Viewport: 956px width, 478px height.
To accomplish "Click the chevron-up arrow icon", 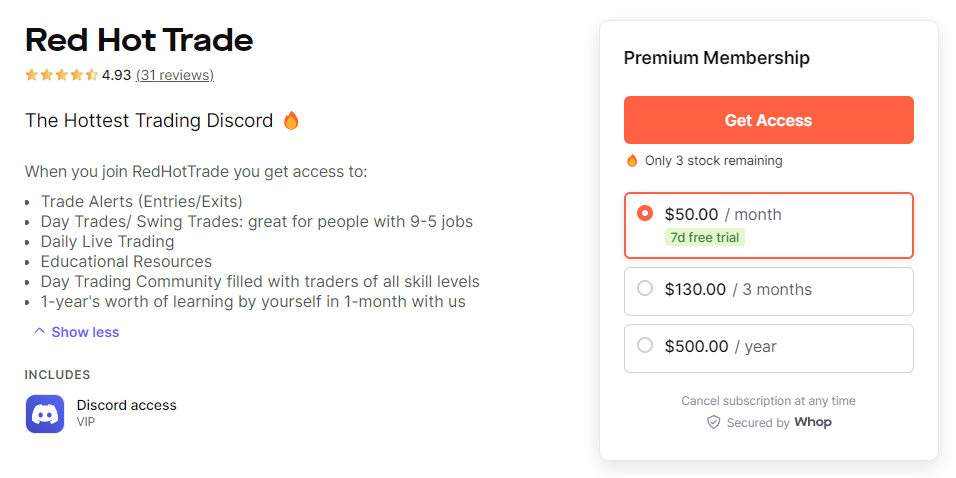I will [x=39, y=332].
